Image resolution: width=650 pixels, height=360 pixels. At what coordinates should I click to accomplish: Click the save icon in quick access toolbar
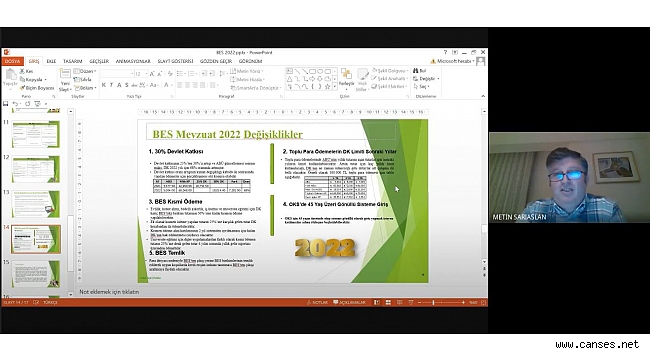(x=6, y=104)
